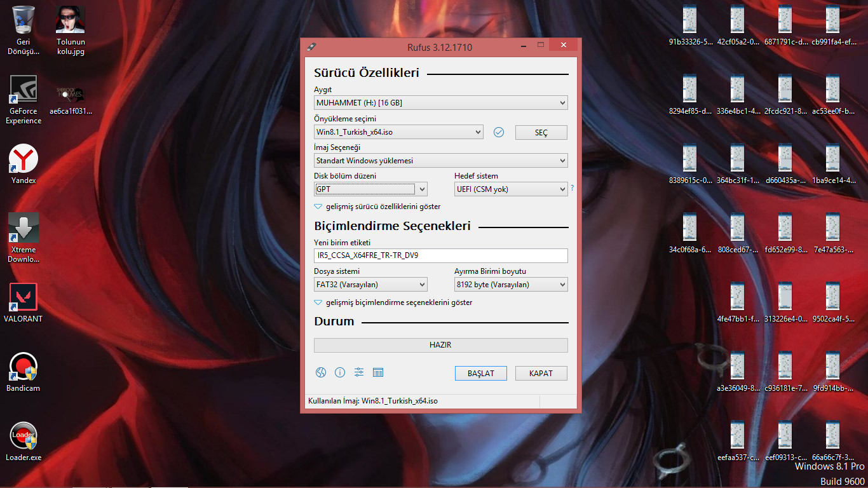The height and width of the screenshot is (488, 868).
Task: Show the Rufus log icon
Action: point(378,373)
